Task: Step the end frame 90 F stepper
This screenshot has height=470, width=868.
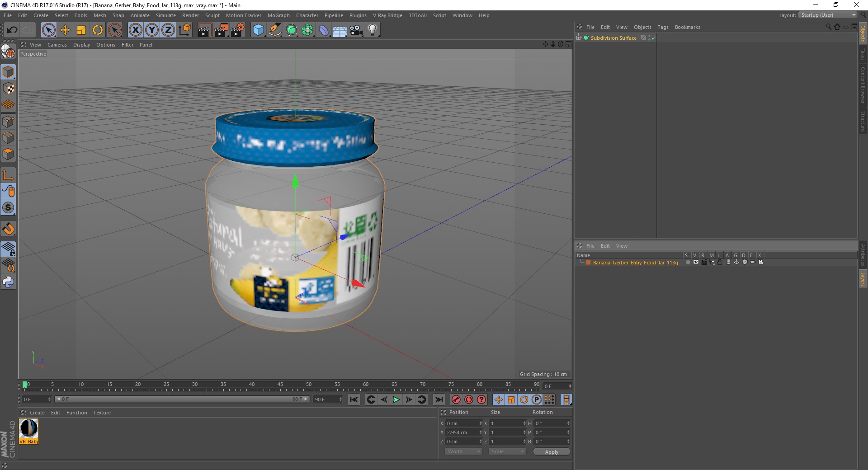Action: click(340, 399)
